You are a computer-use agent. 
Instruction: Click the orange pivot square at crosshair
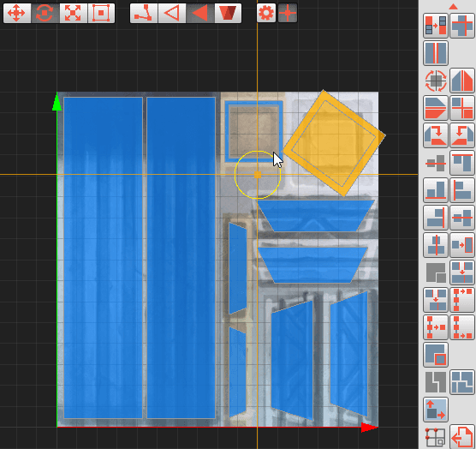coord(258,175)
